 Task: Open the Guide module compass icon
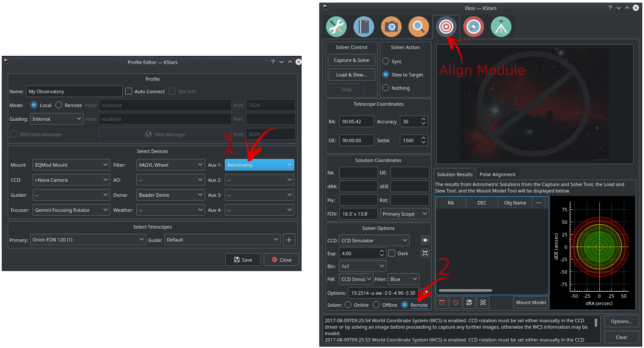point(473,27)
